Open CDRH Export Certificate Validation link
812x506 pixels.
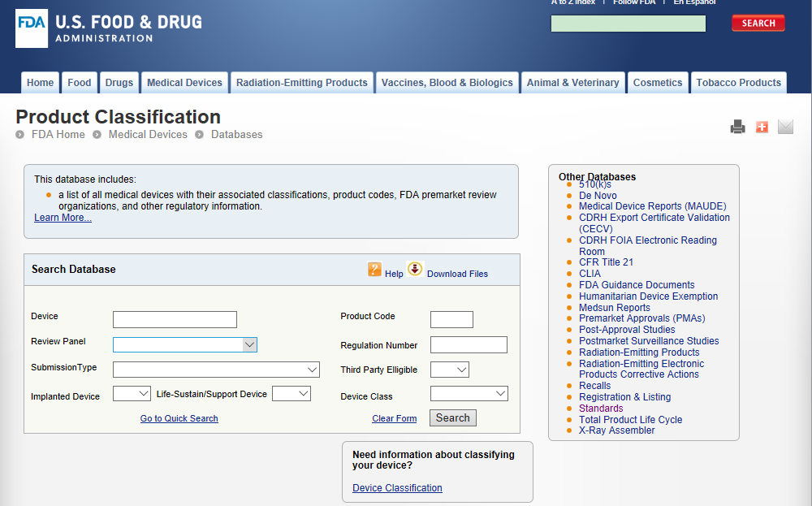[x=654, y=223]
